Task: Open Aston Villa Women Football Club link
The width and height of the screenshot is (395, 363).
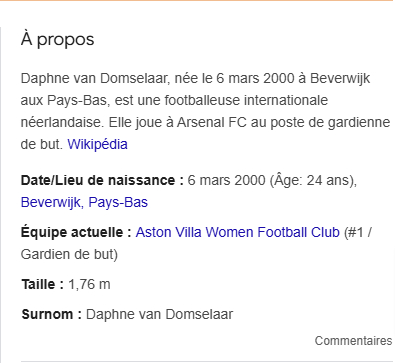Action: tap(237, 232)
